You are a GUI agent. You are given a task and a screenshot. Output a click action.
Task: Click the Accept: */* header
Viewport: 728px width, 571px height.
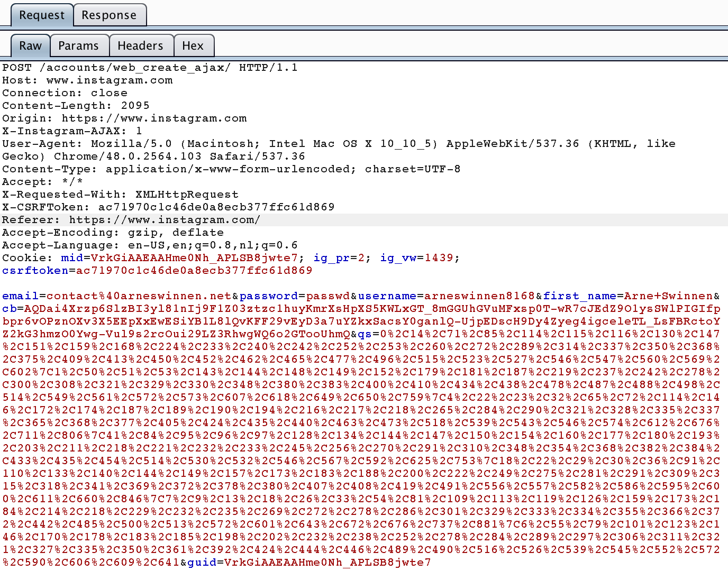pos(42,182)
